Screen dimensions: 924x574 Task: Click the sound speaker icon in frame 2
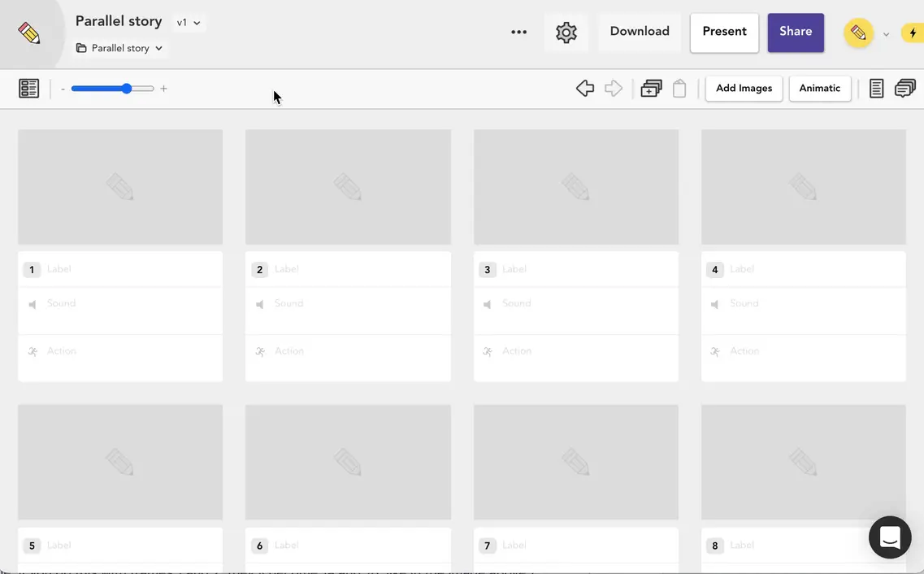tap(260, 304)
